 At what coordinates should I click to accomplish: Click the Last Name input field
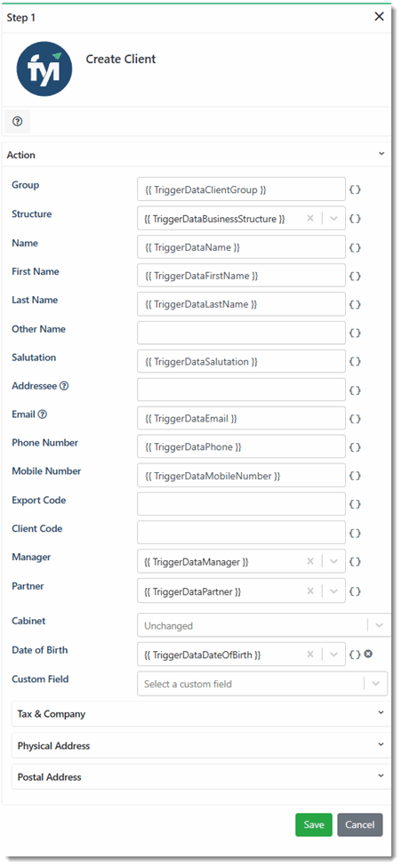coord(241,304)
